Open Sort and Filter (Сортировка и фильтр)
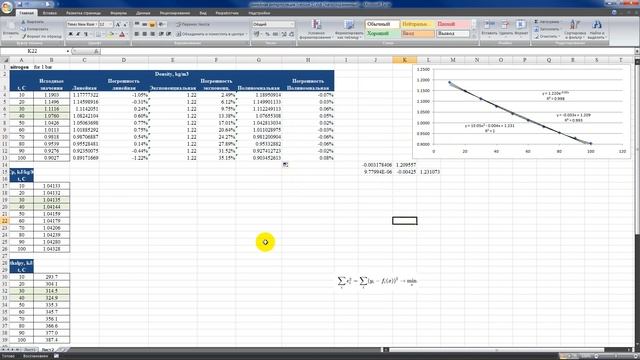Screen dimensions: 640x360 coord(575,29)
